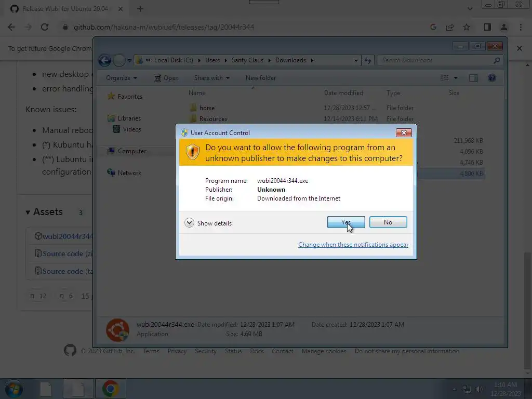
Task: Open a new Chrome tab
Action: pyautogui.click(x=140, y=9)
